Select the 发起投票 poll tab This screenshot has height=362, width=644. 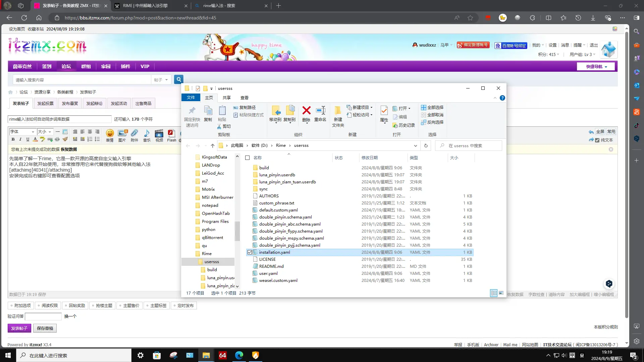pyautogui.click(x=45, y=104)
